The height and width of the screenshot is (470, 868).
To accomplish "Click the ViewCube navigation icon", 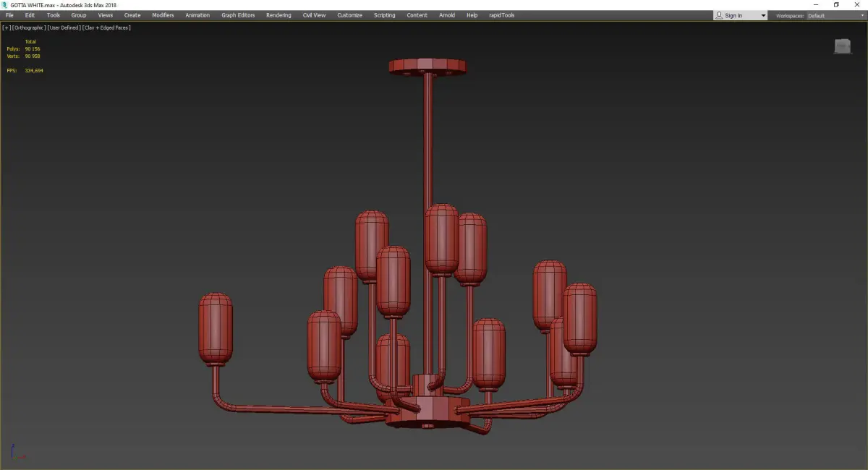I will pos(842,46).
